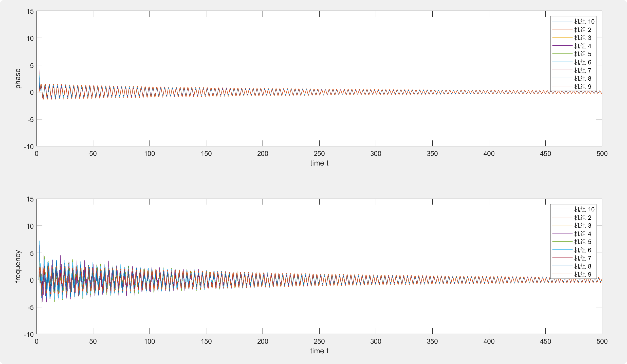Click 'time t' label under frequency plot
This screenshot has width=627, height=364.
pos(319,351)
